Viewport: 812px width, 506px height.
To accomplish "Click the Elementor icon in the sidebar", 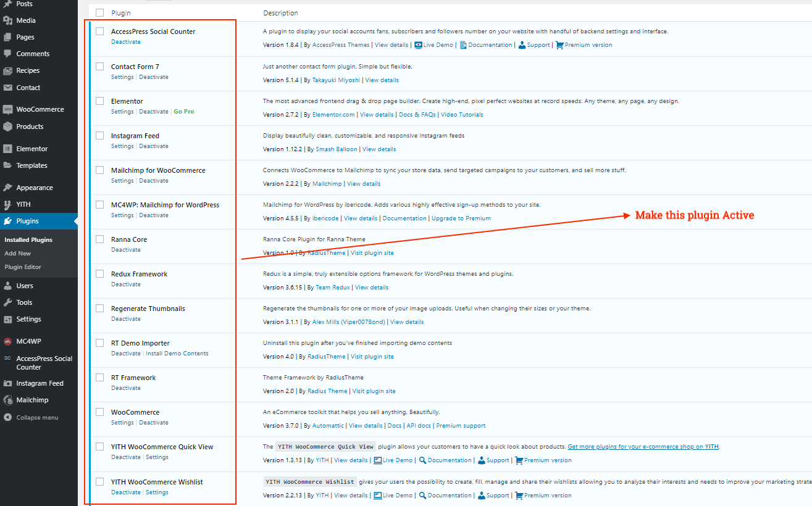I will (x=7, y=149).
